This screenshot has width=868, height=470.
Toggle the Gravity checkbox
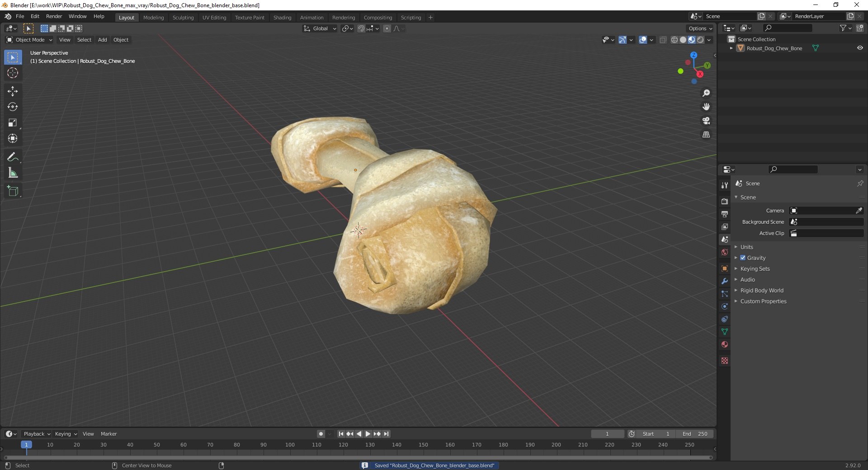tap(743, 258)
